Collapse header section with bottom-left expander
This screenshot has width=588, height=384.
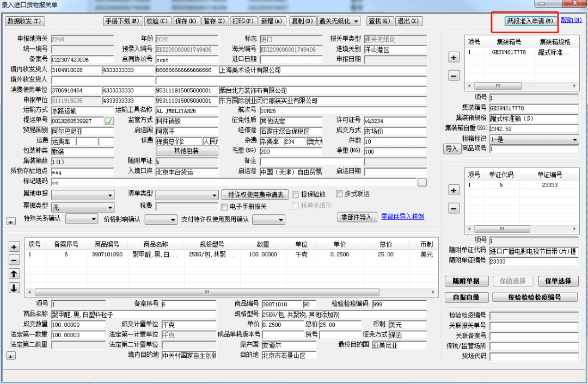coord(11,222)
